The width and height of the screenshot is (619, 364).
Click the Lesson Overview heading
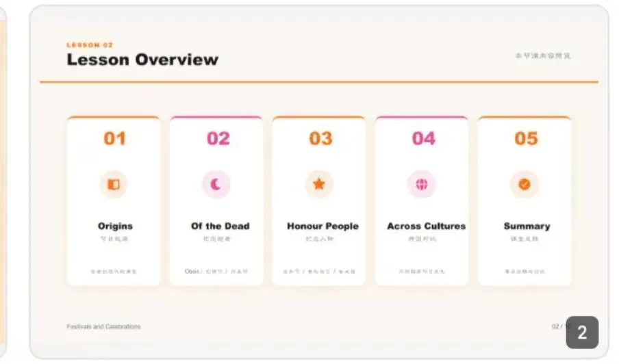pos(142,60)
